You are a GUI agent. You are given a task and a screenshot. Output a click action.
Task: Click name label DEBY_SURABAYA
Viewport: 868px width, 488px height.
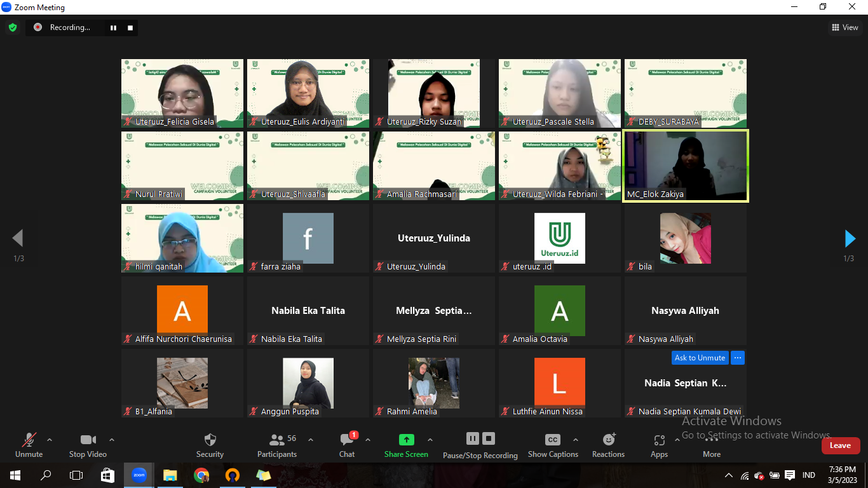[668, 121]
